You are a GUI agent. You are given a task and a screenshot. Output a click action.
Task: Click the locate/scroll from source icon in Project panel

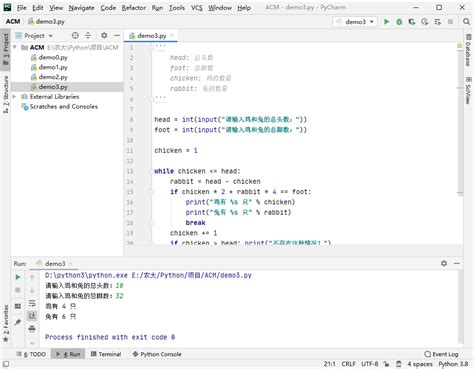[x=75, y=35]
